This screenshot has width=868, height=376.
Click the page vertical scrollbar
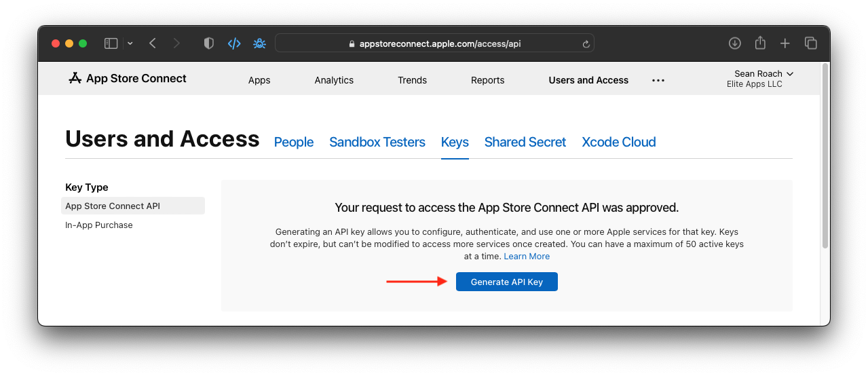[825, 156]
